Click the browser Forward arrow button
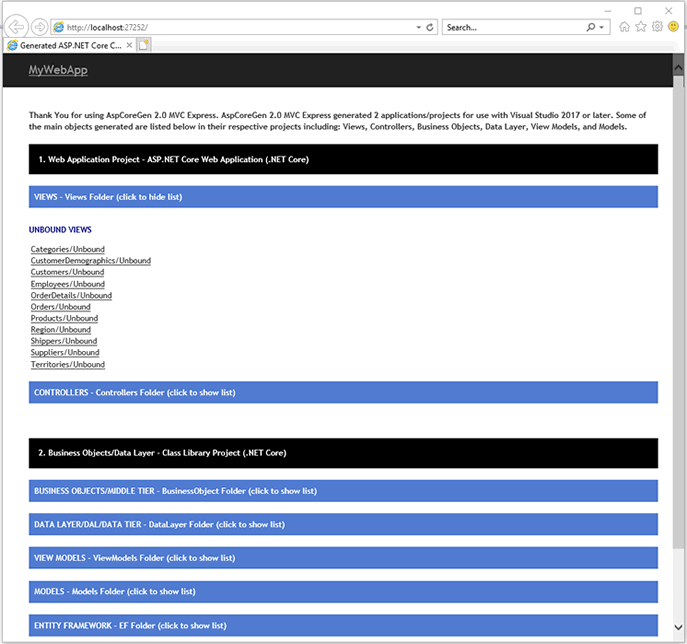Screen dimensions: 687x644 point(39,27)
